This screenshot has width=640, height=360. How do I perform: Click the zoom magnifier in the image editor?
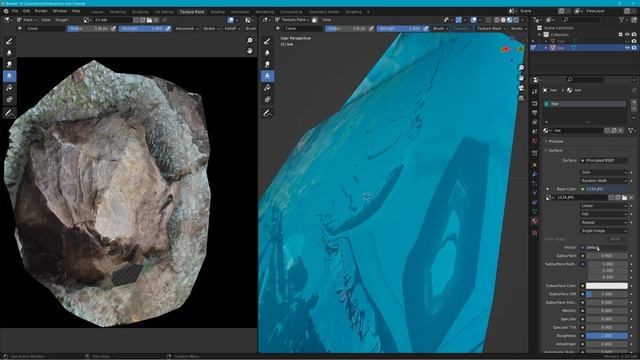249,40
